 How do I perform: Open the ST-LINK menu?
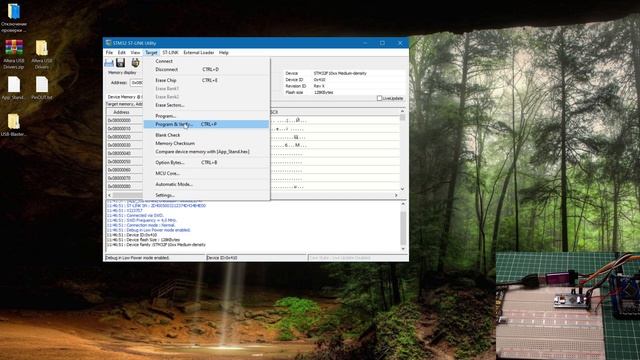tap(170, 53)
